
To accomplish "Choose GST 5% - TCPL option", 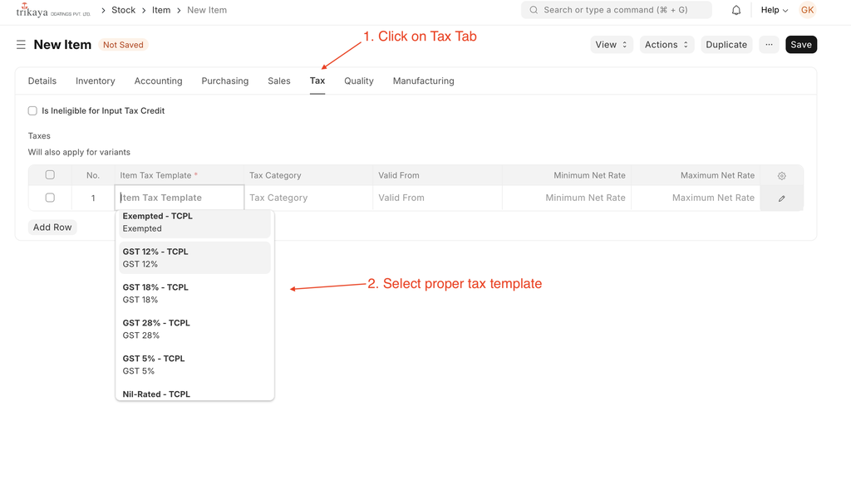I will (x=194, y=365).
